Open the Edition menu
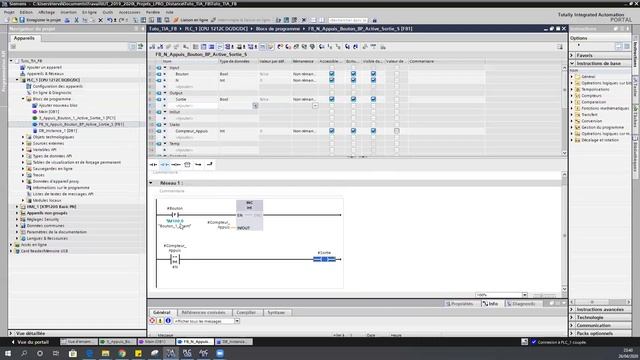This screenshot has height=360, width=640. click(x=26, y=12)
